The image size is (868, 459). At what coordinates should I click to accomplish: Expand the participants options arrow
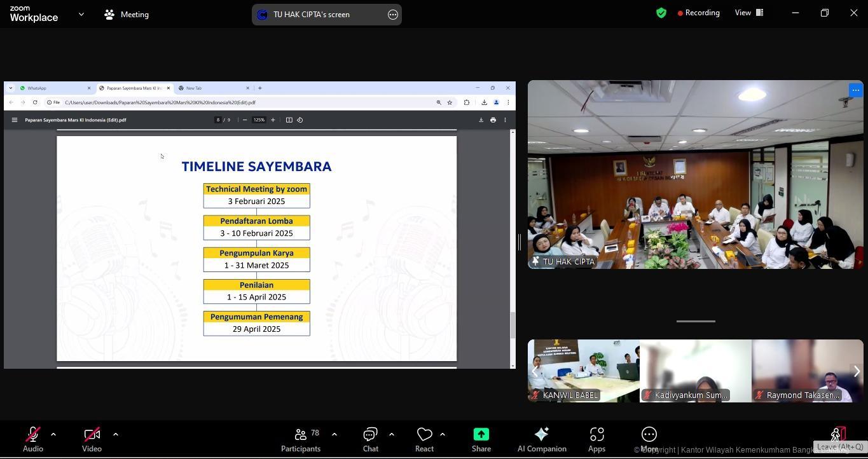334,434
